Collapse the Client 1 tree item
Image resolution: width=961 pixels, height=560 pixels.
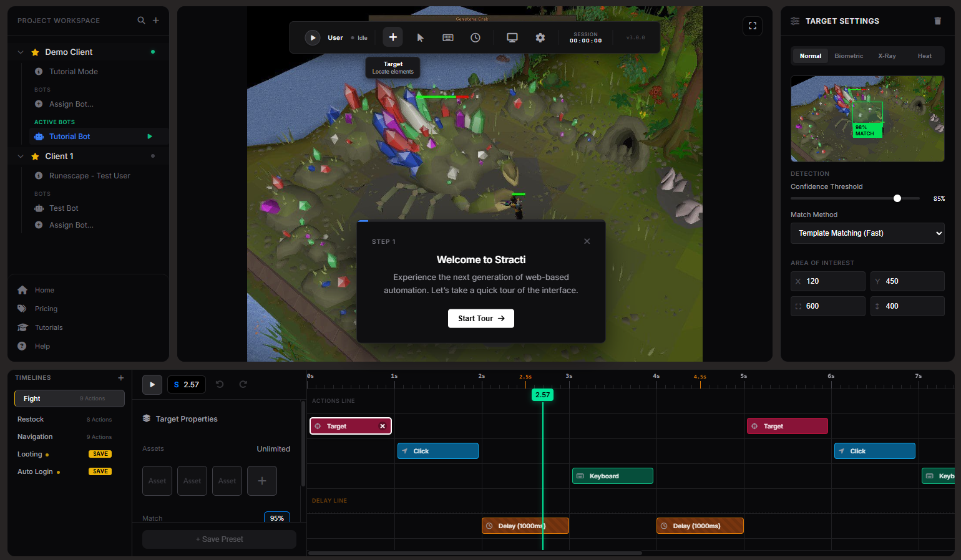click(x=20, y=156)
